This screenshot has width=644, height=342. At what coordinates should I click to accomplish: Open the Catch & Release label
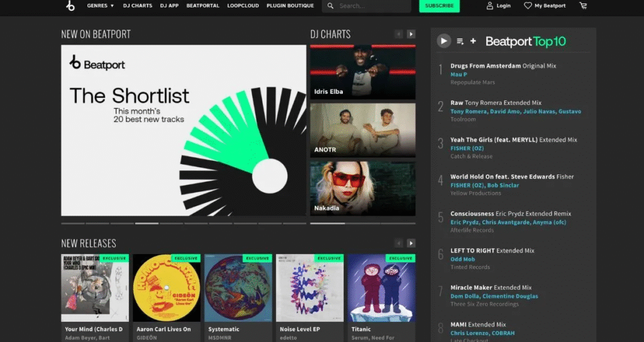click(472, 156)
